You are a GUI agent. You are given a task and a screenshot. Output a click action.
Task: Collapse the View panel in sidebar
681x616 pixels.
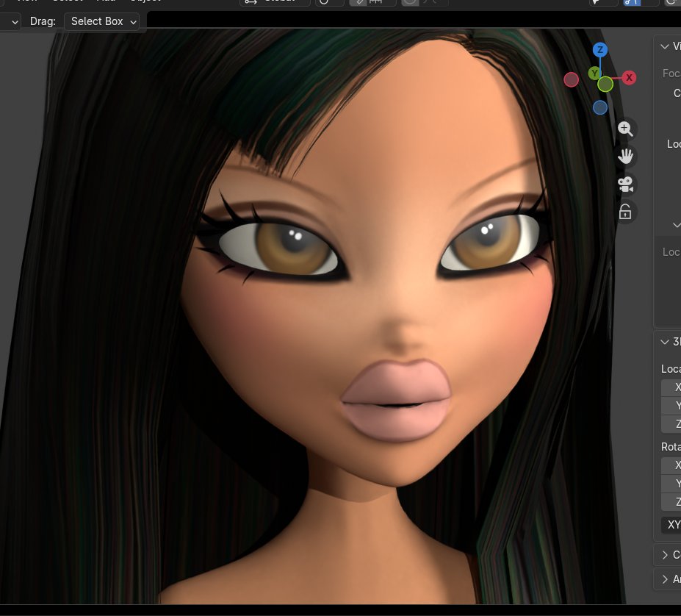pyautogui.click(x=665, y=46)
